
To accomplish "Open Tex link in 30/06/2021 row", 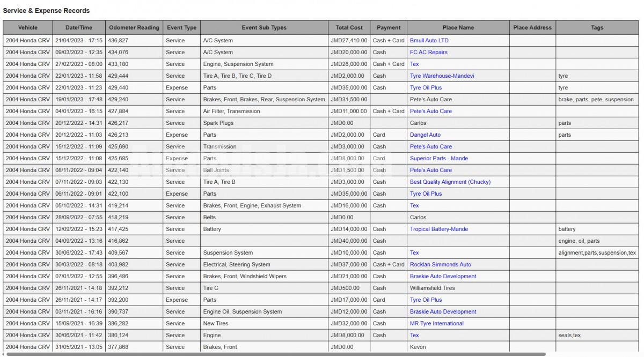I will click(414, 335).
